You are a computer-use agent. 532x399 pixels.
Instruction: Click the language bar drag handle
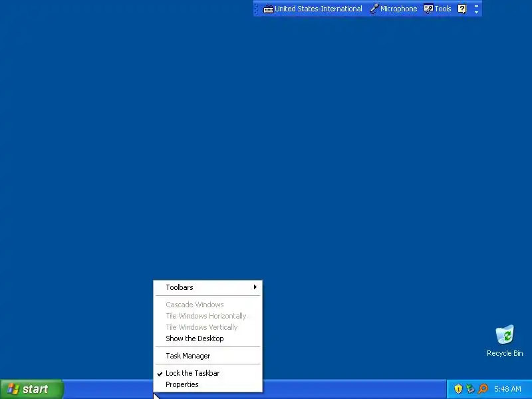(x=256, y=9)
